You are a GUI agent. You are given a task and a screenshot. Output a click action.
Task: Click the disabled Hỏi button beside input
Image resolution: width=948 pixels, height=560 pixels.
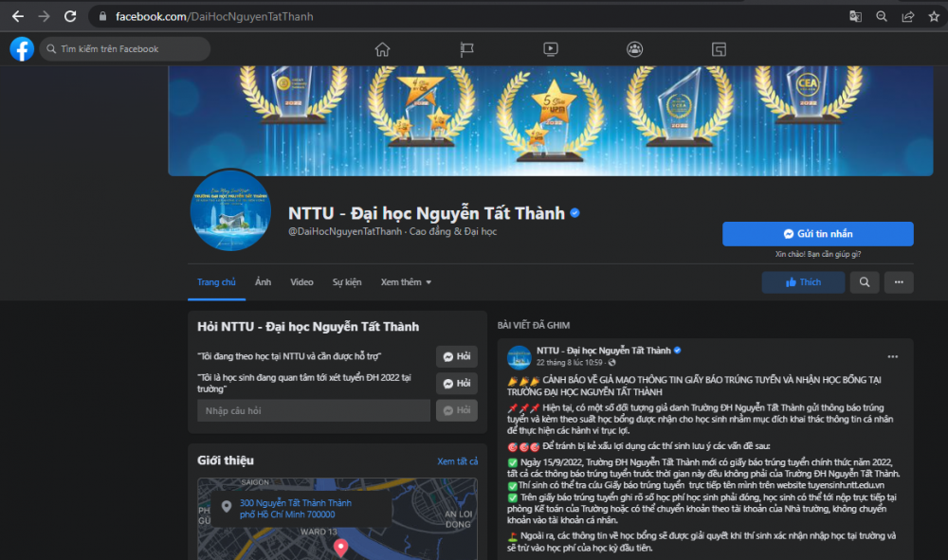[457, 410]
